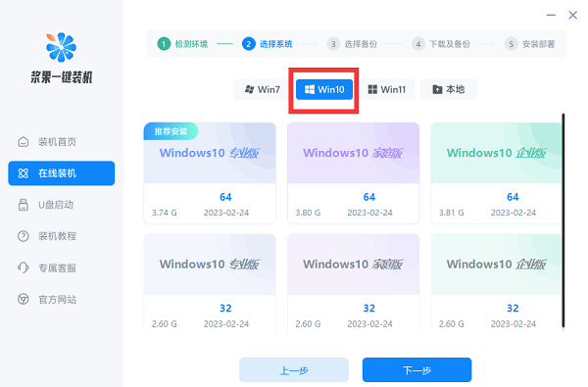Select Windows10 专业版 64-bit card
The height and width of the screenshot is (387, 588).
click(210, 173)
